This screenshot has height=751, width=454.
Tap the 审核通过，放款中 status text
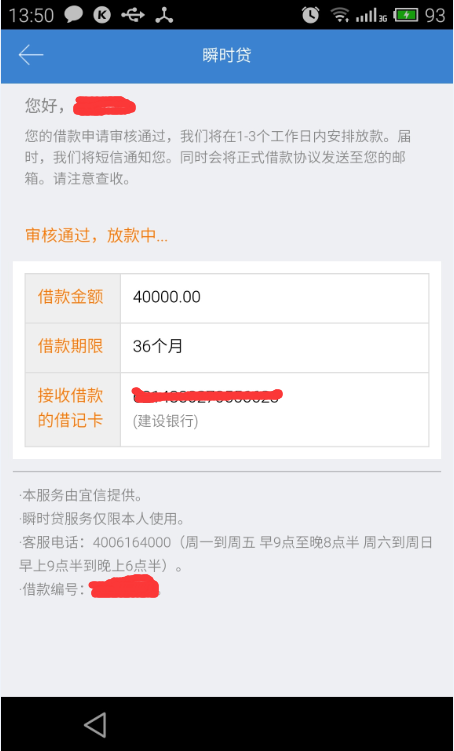96,236
